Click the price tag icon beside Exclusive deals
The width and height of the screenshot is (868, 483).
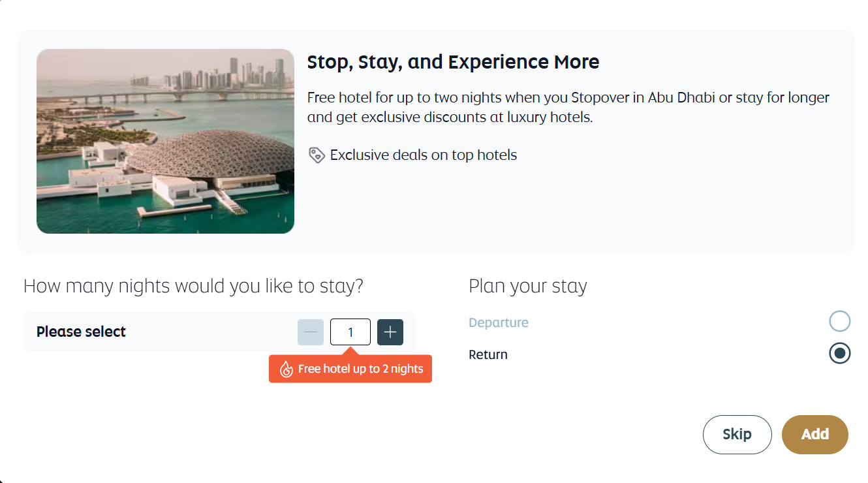[x=317, y=155]
